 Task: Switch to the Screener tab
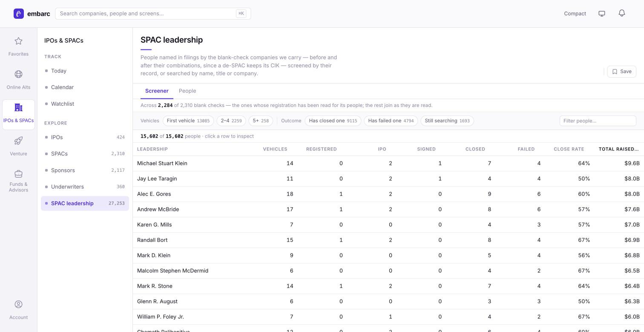point(157,91)
